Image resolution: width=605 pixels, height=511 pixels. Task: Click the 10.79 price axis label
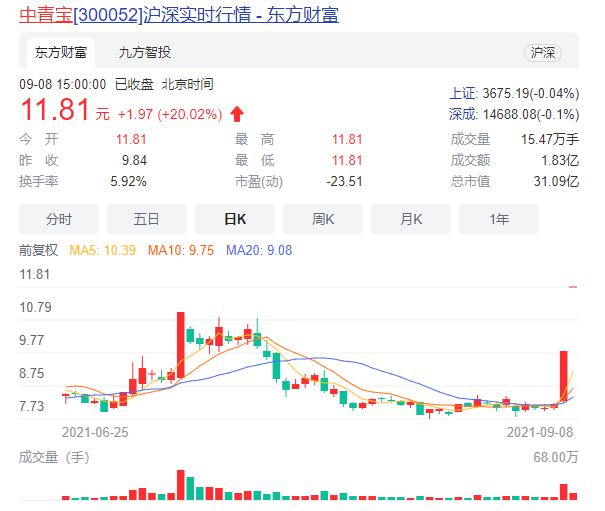pos(35,307)
